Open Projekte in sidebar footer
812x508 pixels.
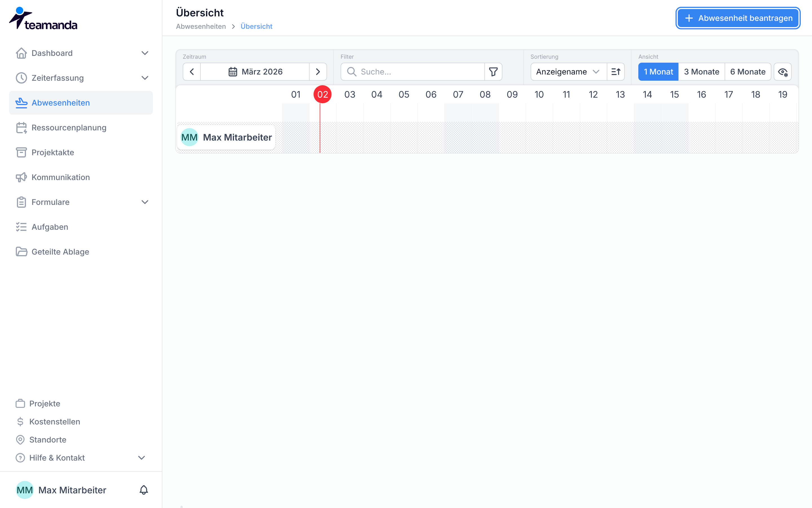[x=45, y=404]
